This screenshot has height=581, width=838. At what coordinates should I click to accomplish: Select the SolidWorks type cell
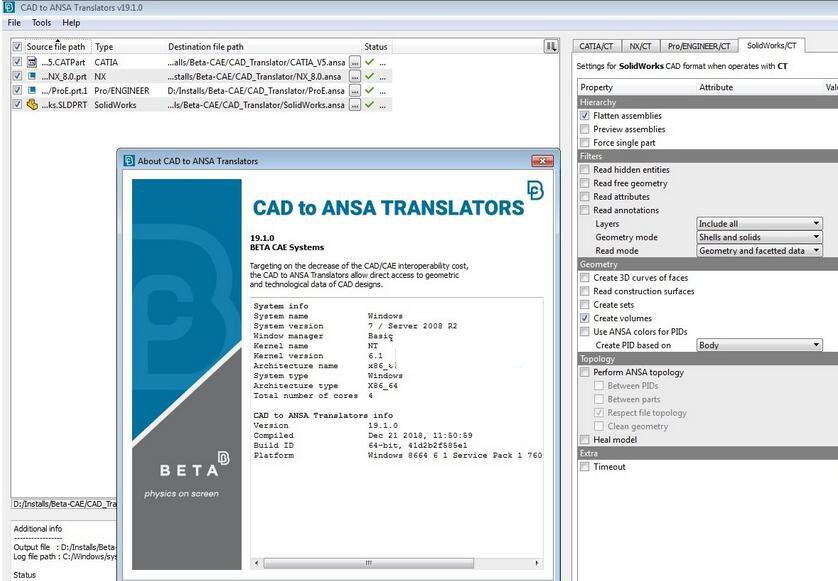tap(115, 105)
